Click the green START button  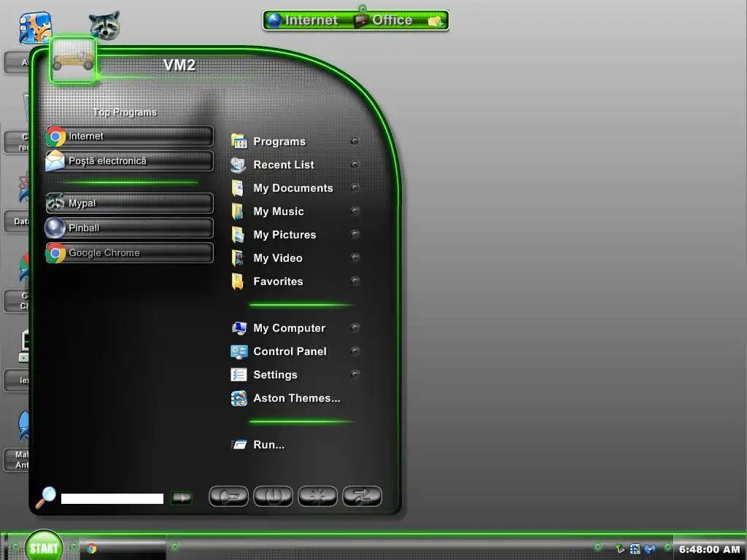coord(44,548)
